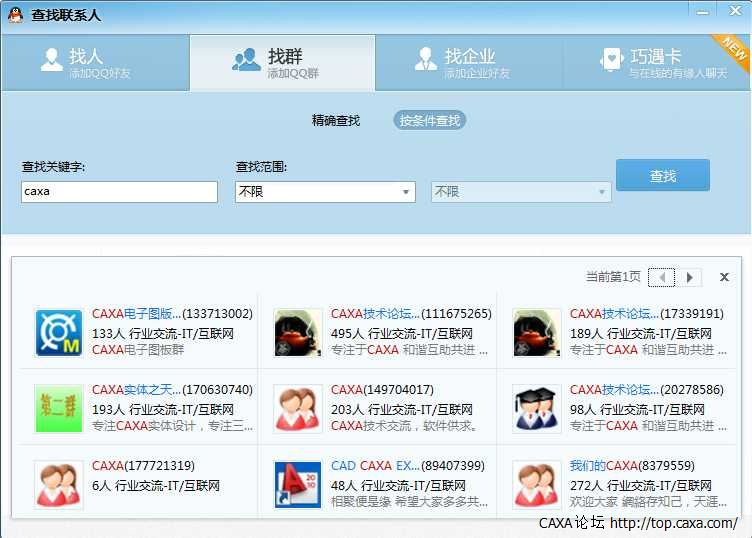Viewport: 752px width, 538px height.
Task: Click text 272人 行业交流-IT/互联网
Action: [x=640, y=485]
